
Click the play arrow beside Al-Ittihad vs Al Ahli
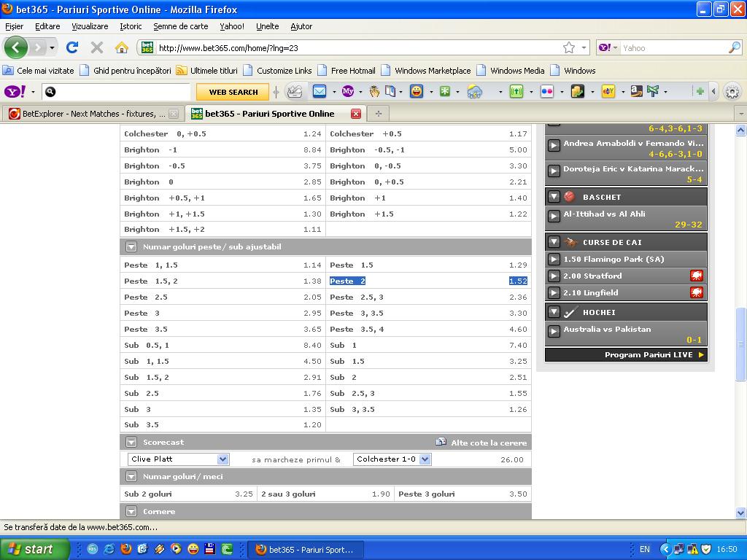pyautogui.click(x=554, y=216)
